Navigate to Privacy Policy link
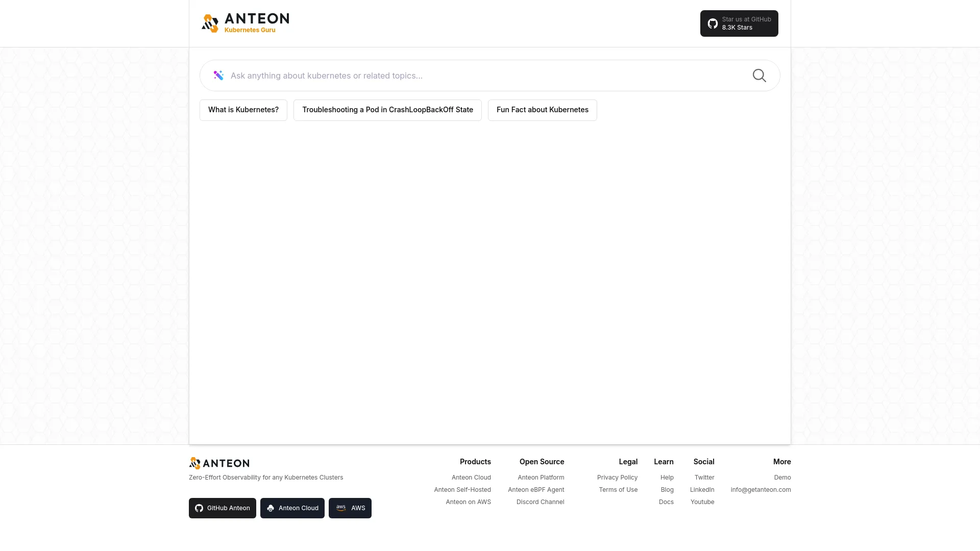 tap(617, 477)
